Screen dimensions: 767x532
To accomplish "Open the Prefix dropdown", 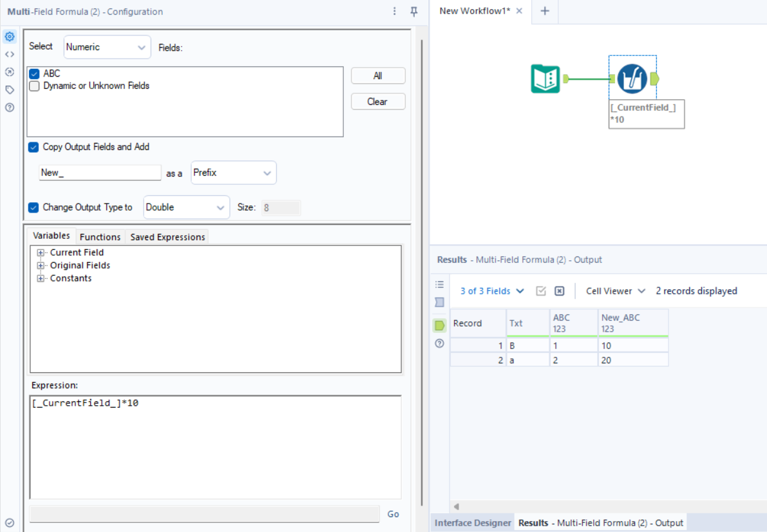I will point(233,173).
